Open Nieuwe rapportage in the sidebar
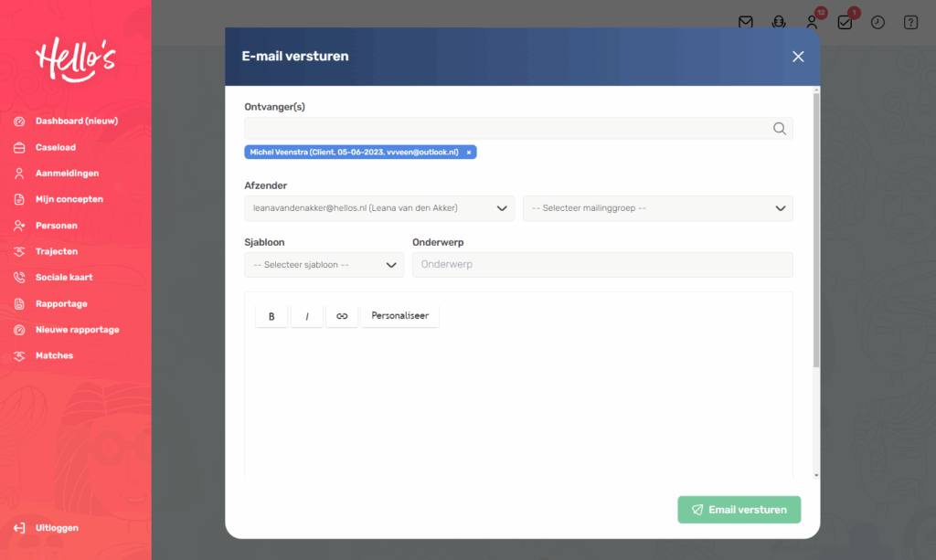The height and width of the screenshot is (560, 936). pyautogui.click(x=77, y=330)
